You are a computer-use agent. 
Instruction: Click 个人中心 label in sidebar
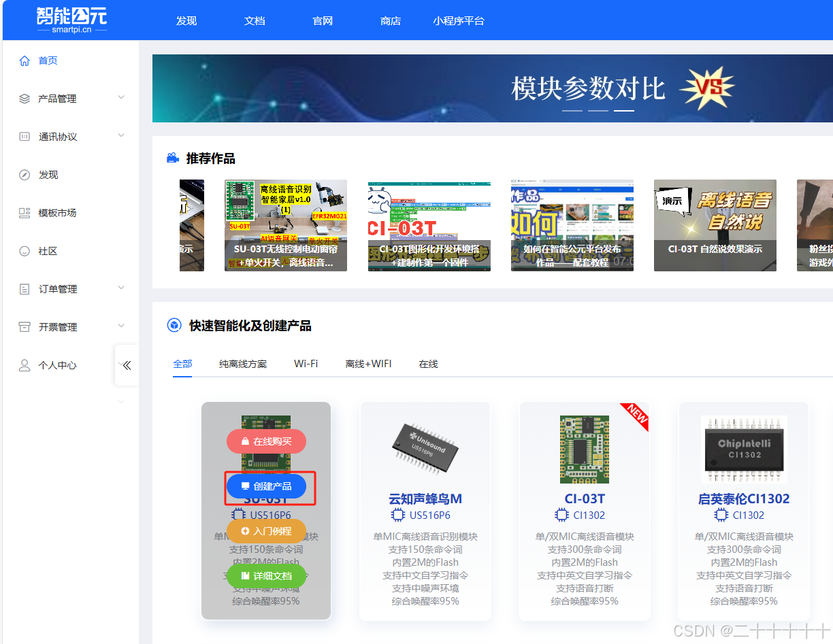[x=58, y=365]
